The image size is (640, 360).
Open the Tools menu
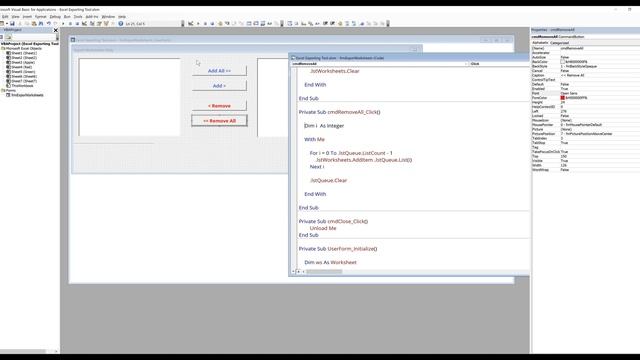[78, 17]
